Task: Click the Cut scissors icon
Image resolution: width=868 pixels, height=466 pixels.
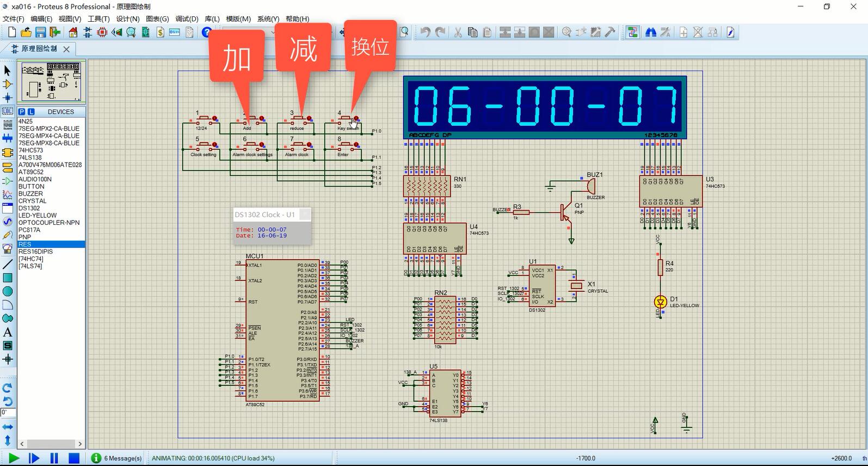Action: pyautogui.click(x=458, y=33)
